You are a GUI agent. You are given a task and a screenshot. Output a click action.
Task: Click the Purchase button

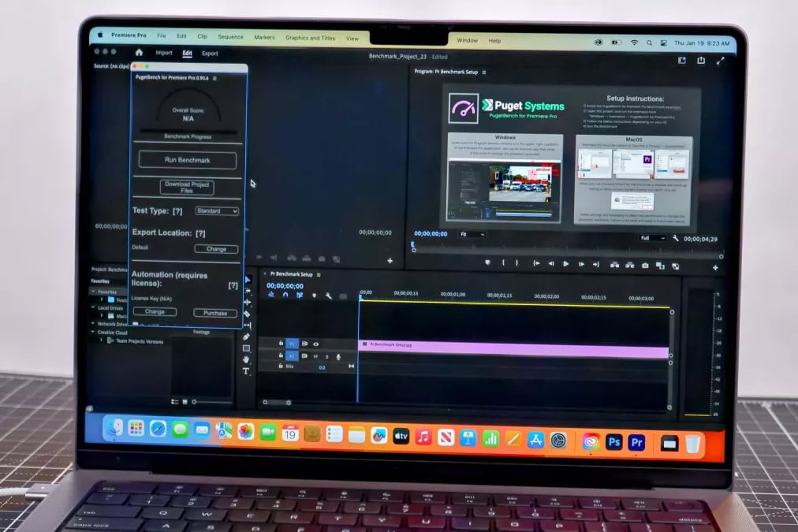click(215, 313)
